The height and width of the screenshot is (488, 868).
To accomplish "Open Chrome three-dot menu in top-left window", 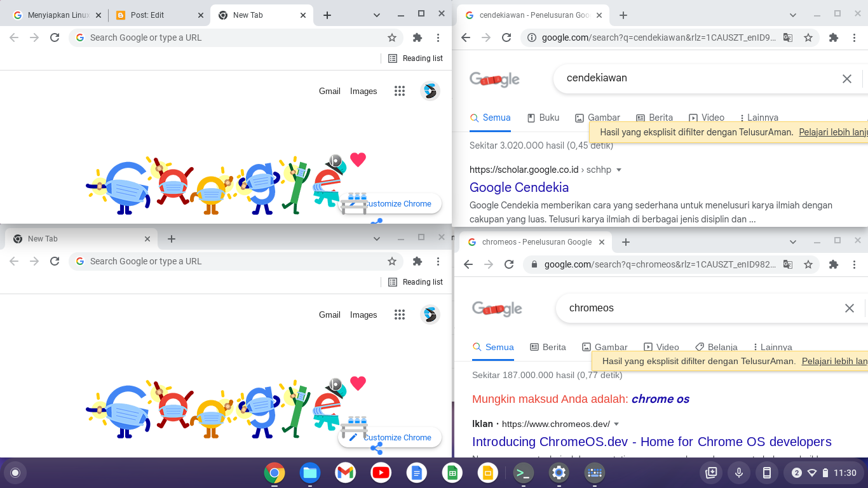I will (438, 37).
